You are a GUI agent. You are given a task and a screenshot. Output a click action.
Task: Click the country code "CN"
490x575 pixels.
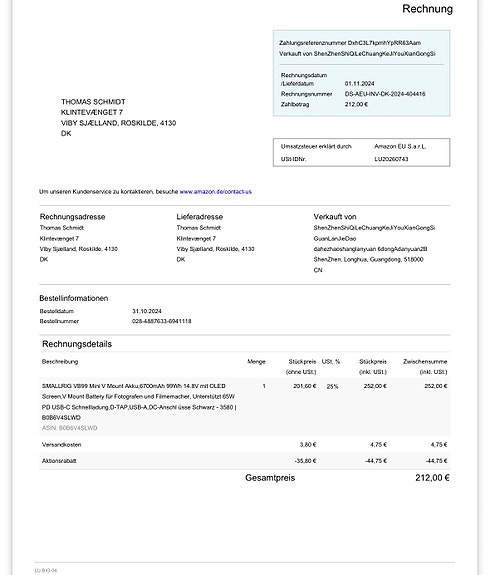pos(318,270)
